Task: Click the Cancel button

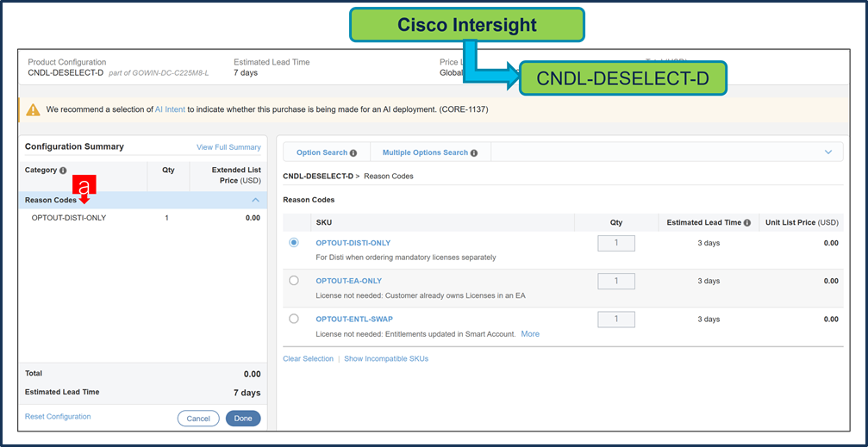Action: [x=198, y=419]
